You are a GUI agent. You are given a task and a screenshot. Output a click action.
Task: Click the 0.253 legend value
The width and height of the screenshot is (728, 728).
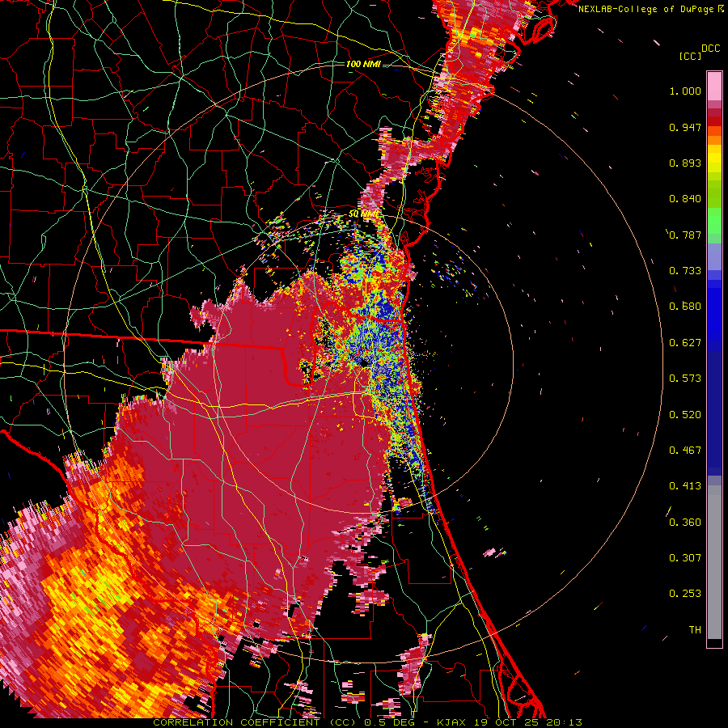coord(685,594)
